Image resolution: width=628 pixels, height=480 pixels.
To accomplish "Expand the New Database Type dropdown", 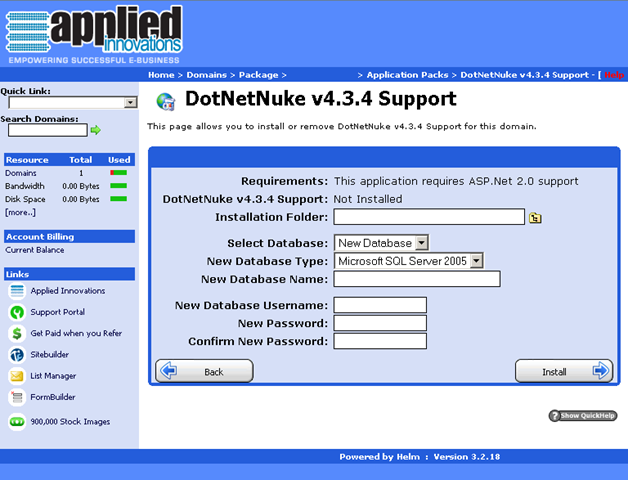I will click(476, 261).
